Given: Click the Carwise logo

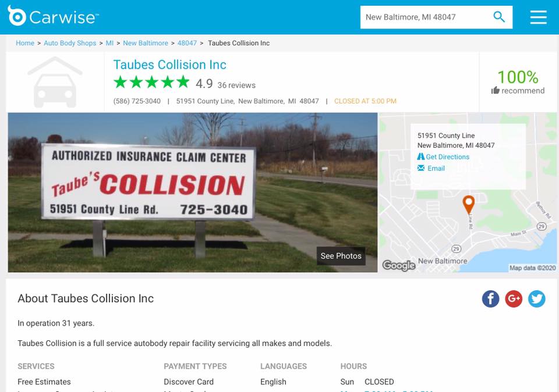Looking at the screenshot, I should click(x=53, y=16).
